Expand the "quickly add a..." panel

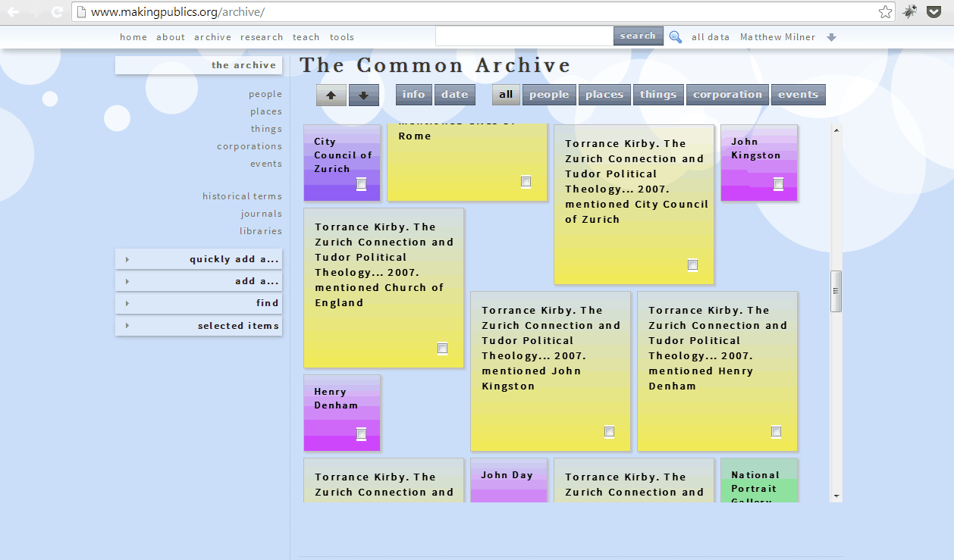[x=199, y=259]
